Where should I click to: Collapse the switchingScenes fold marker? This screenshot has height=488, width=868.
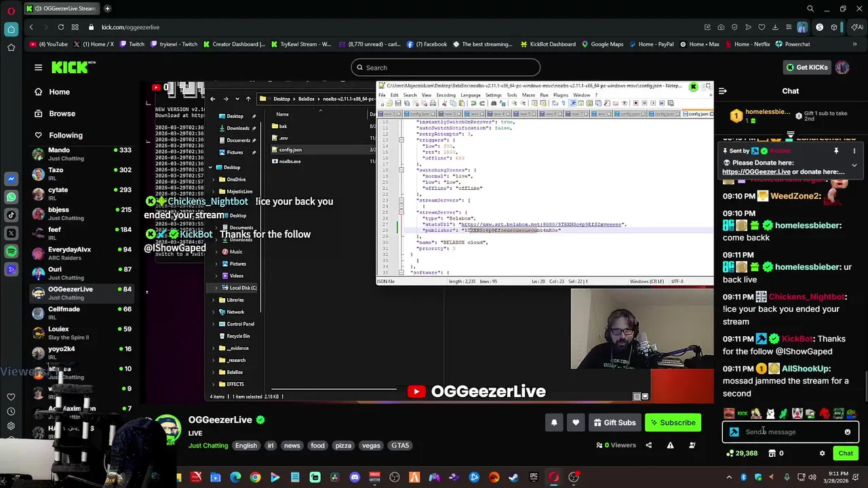coord(401,170)
